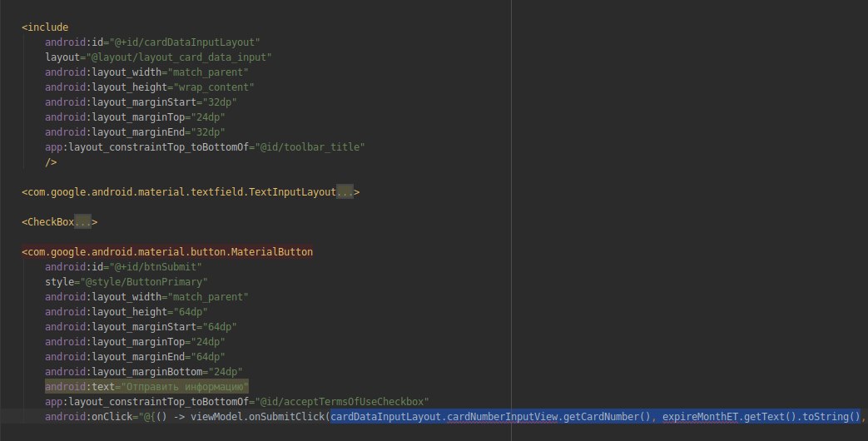Click the highlighted android:text "Отправить информацию" line
This screenshot has width=868, height=441.
[x=146, y=386]
